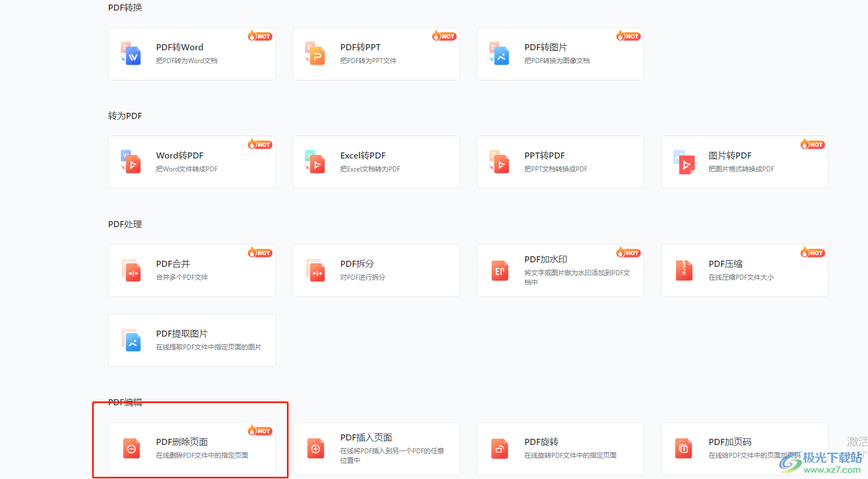Click description 把图片格式转换成PDF
Image resolution: width=868 pixels, height=479 pixels.
coord(741,169)
